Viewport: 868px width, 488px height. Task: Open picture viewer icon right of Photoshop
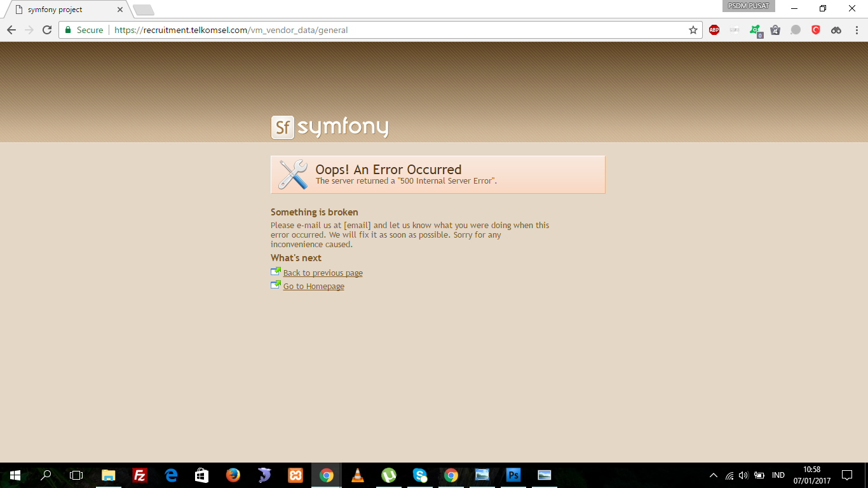545,475
